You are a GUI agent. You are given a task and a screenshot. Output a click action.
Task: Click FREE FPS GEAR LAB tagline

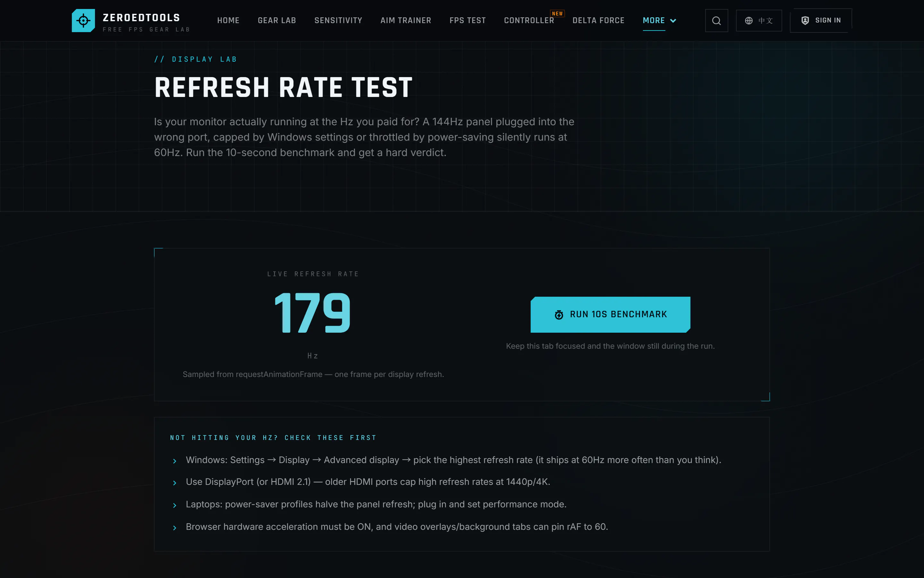146,30
